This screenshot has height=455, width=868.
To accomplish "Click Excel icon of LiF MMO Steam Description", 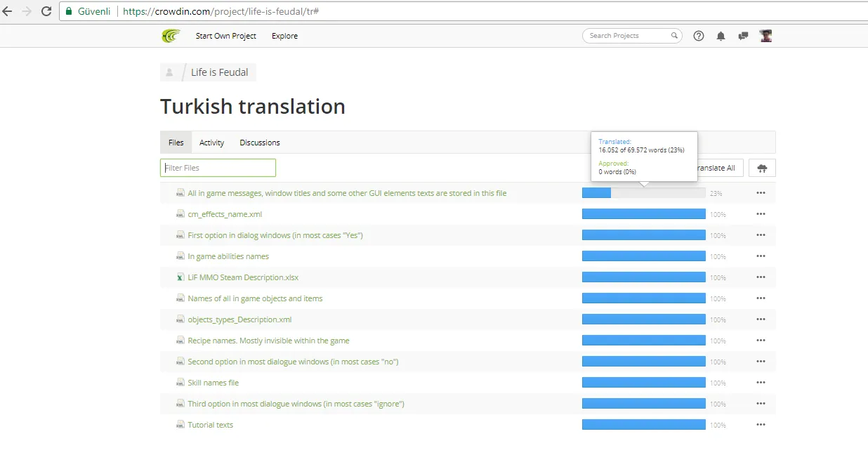I will pyautogui.click(x=180, y=277).
